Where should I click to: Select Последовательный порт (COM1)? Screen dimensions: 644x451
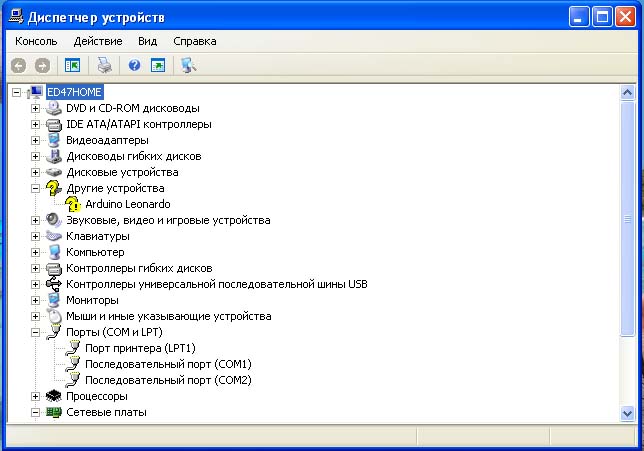(168, 364)
